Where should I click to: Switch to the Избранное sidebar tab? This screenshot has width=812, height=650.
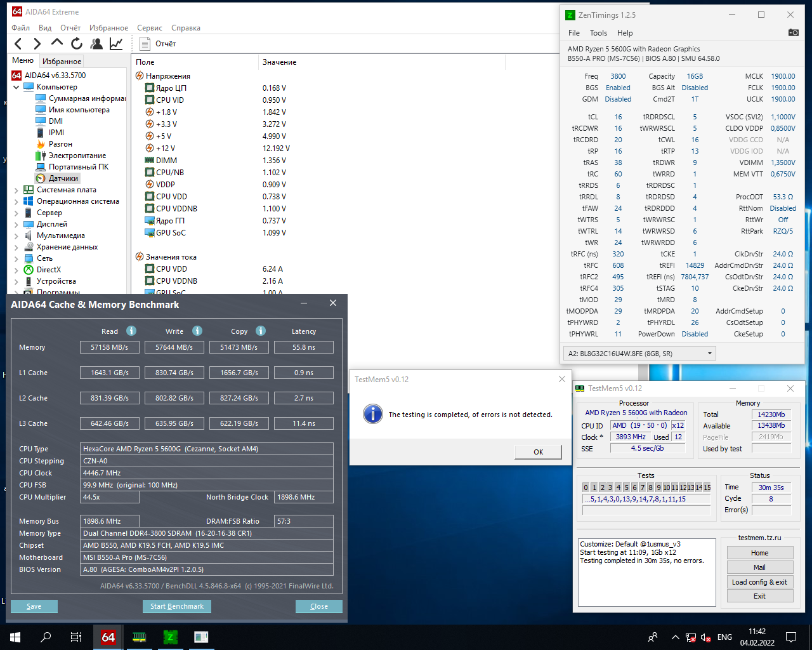point(62,62)
